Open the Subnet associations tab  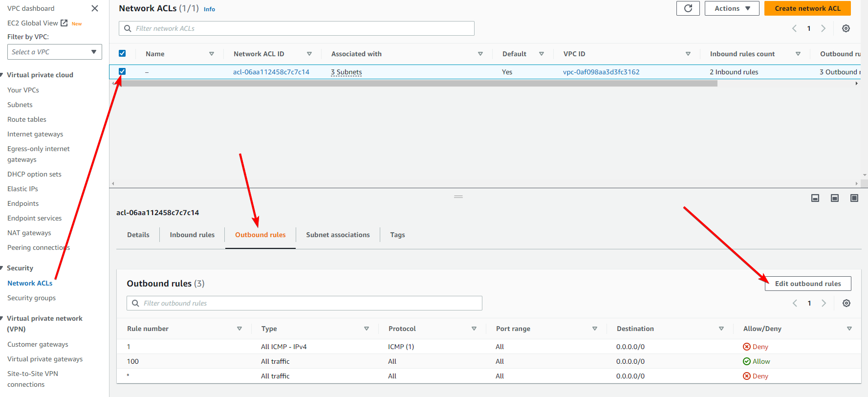pyautogui.click(x=338, y=235)
